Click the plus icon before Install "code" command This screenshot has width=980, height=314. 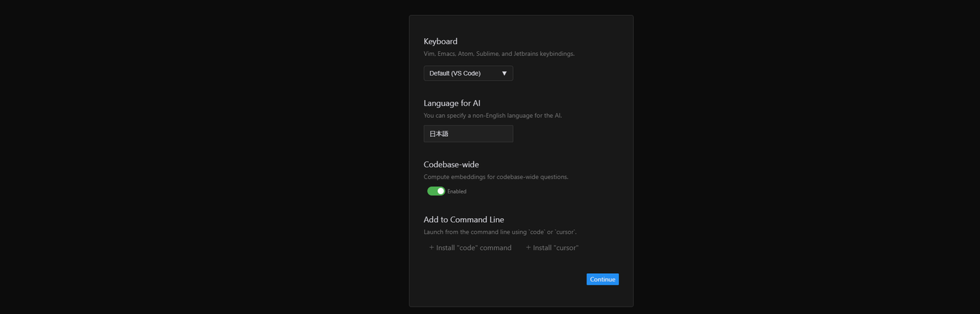pos(431,248)
